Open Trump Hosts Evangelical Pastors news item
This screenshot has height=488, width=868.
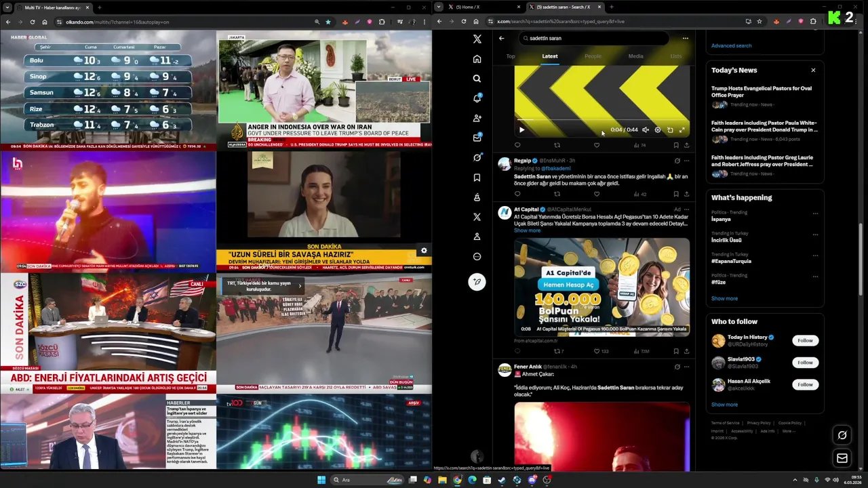click(x=762, y=91)
